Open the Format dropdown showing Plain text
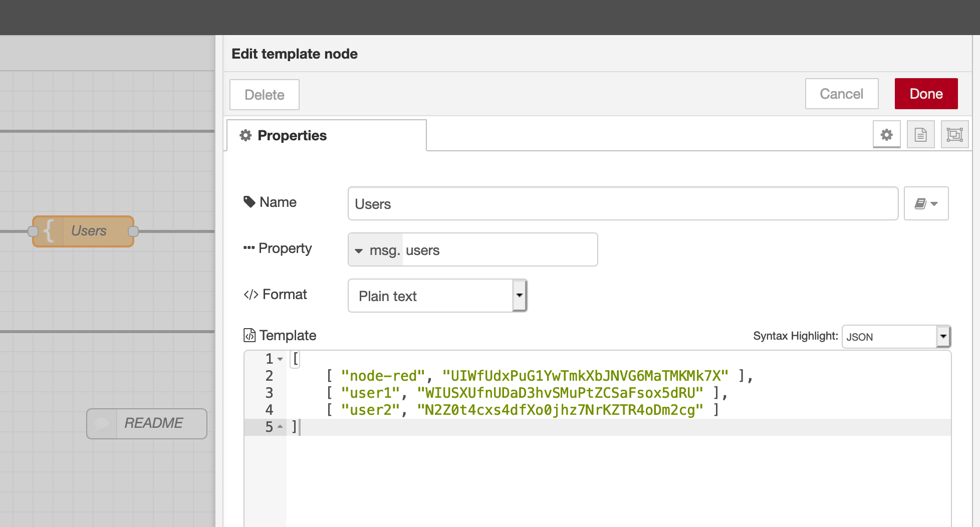Viewport: 980px width, 527px height. (x=437, y=296)
